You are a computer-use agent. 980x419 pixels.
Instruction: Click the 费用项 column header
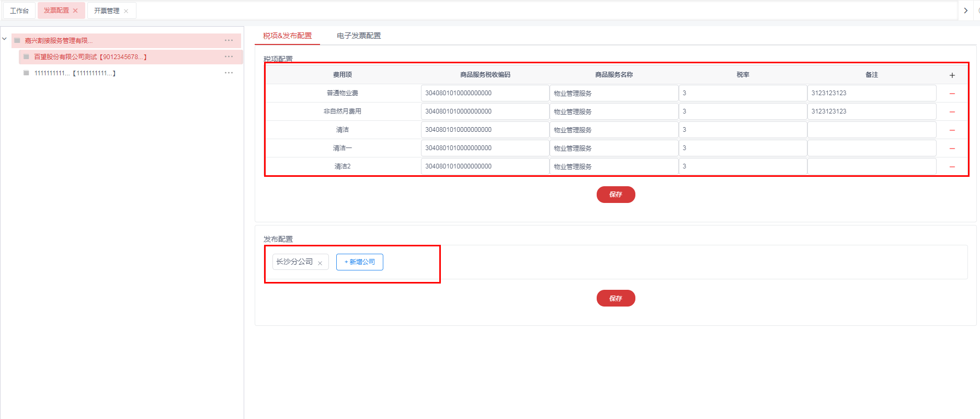343,75
